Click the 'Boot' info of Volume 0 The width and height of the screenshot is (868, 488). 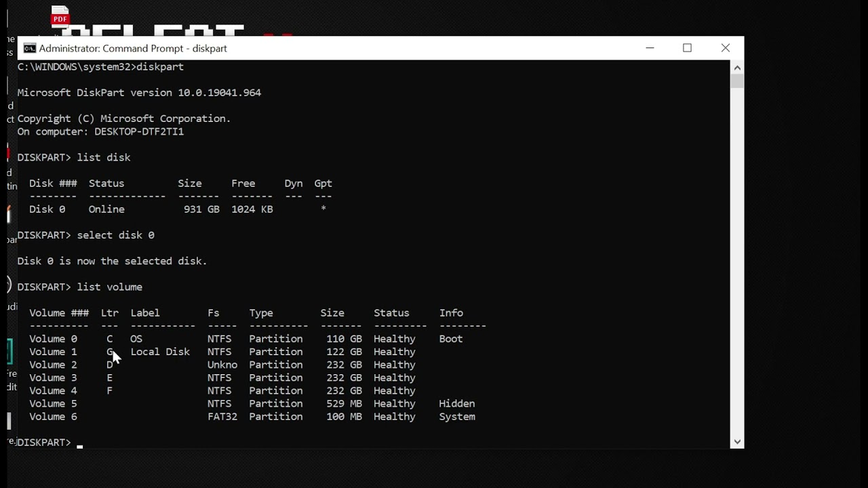(x=451, y=339)
